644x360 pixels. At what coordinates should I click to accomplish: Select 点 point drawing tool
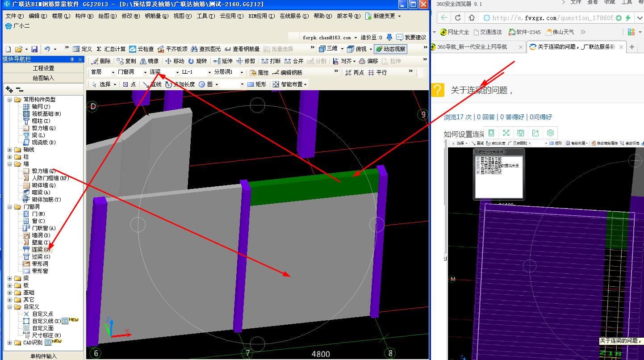[x=129, y=84]
